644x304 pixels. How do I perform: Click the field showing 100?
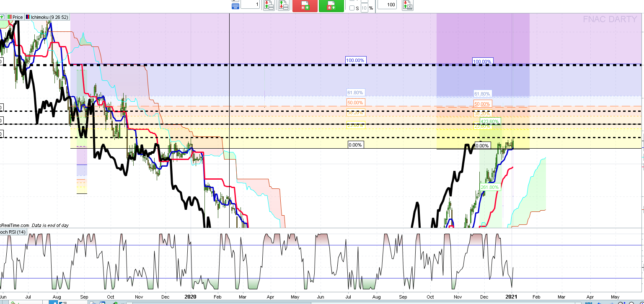click(x=387, y=4)
